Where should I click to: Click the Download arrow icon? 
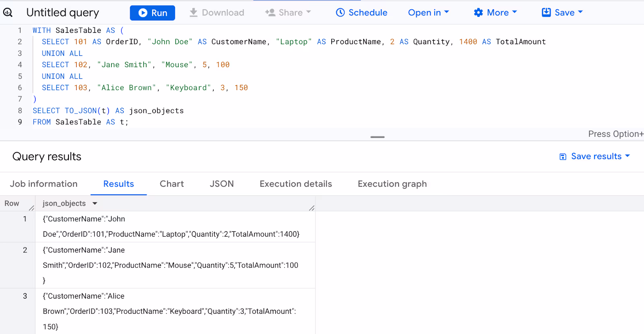point(194,12)
